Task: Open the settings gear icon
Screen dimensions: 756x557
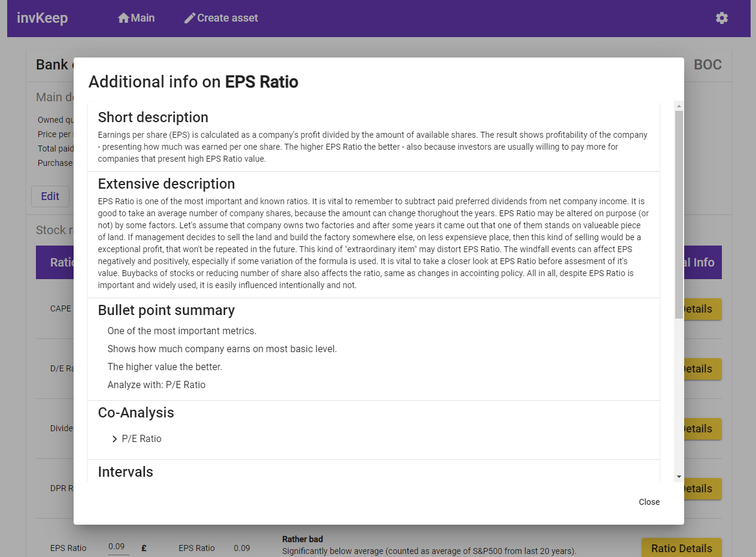Action: tap(721, 18)
